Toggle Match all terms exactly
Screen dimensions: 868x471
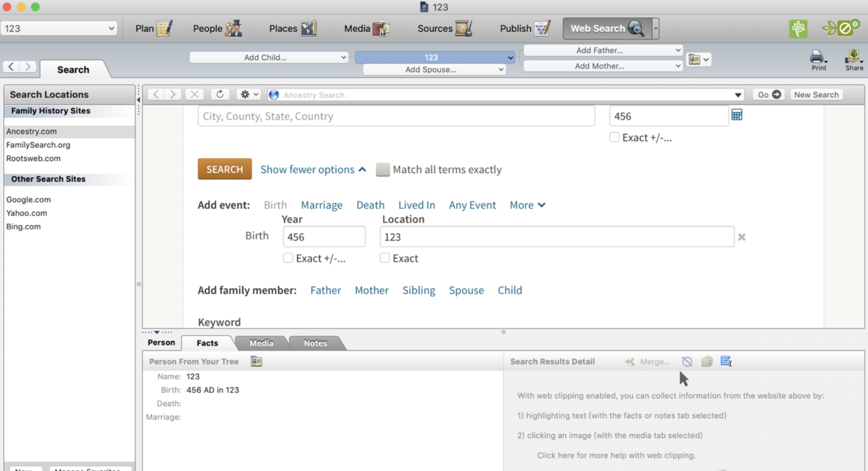pyautogui.click(x=383, y=169)
